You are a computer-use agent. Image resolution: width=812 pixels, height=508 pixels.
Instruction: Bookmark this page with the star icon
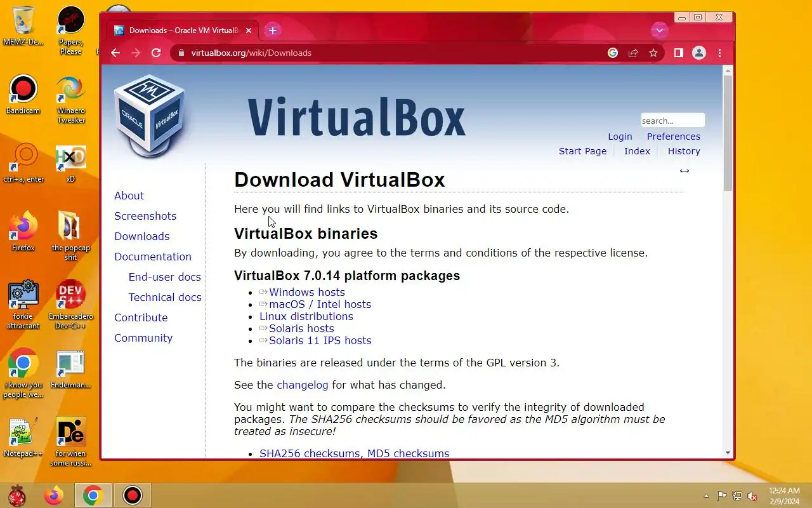(x=653, y=53)
